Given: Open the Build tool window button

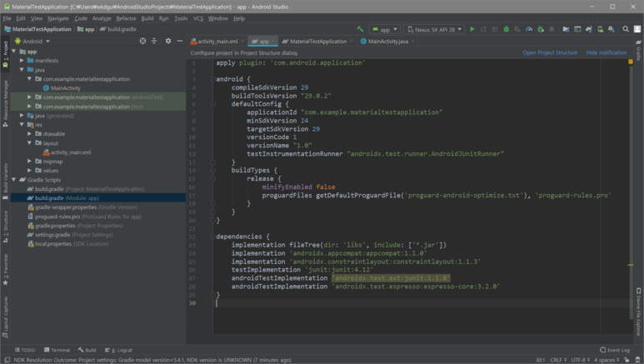Looking at the screenshot, I should click(87, 350).
